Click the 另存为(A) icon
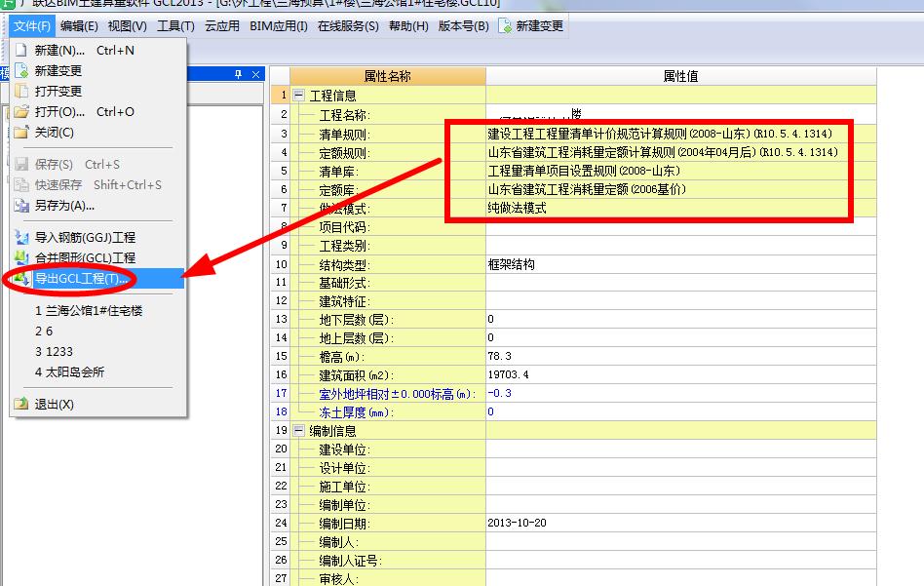 point(21,205)
